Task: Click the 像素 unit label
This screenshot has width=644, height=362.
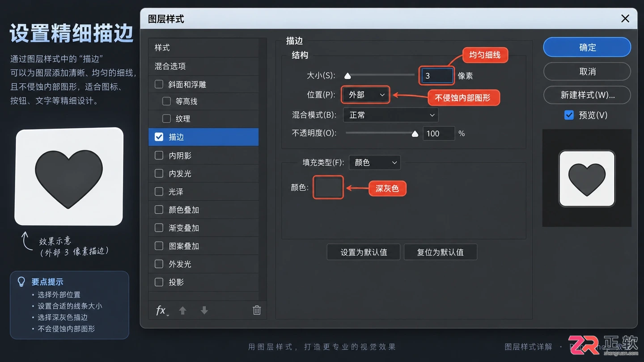Action: click(x=465, y=76)
